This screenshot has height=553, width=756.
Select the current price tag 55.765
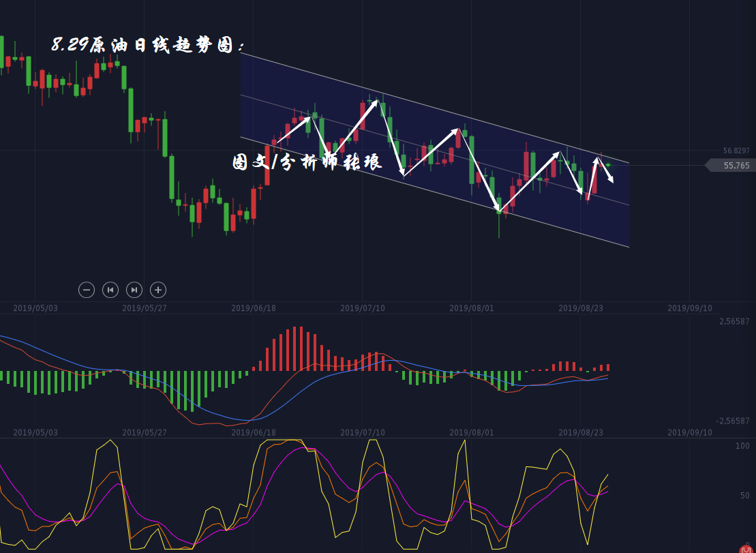[734, 166]
